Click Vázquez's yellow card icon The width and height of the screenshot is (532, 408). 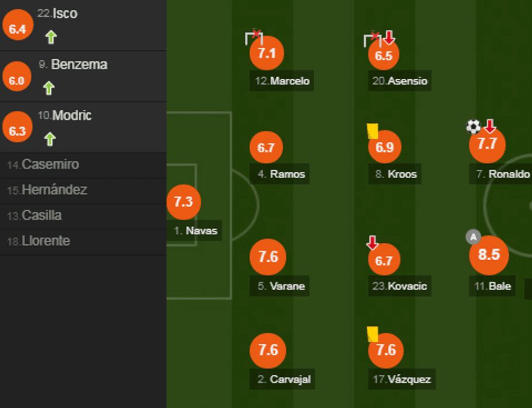(372, 334)
